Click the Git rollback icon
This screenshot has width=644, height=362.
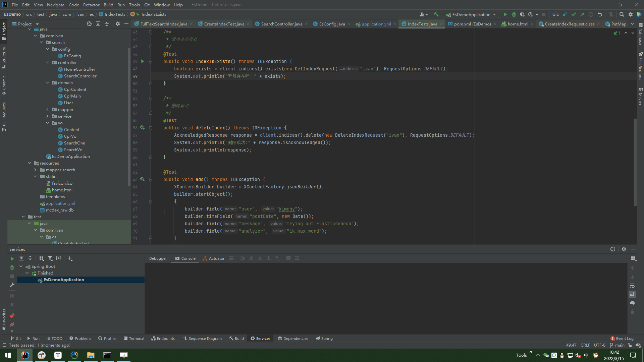point(600,14)
